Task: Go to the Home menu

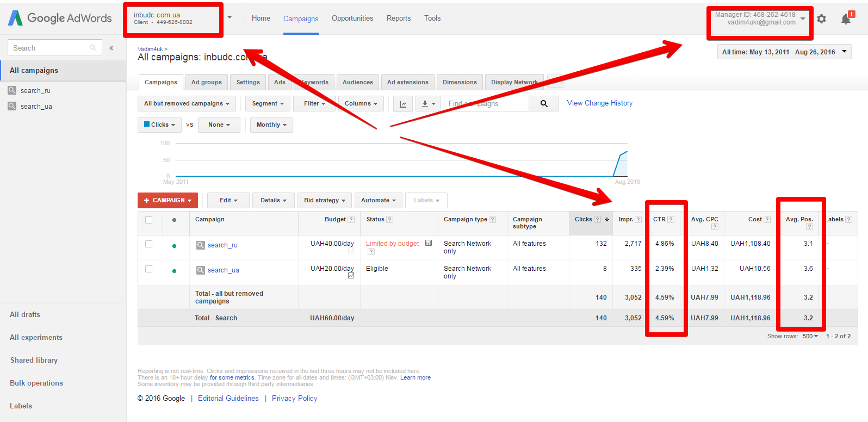Action: 261,18
